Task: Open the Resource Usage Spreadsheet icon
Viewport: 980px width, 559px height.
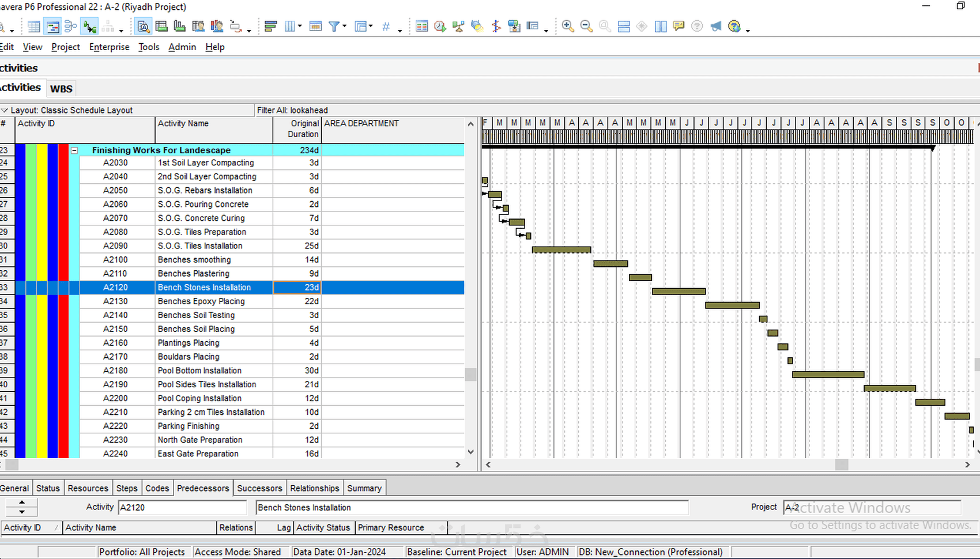Action: tap(198, 27)
